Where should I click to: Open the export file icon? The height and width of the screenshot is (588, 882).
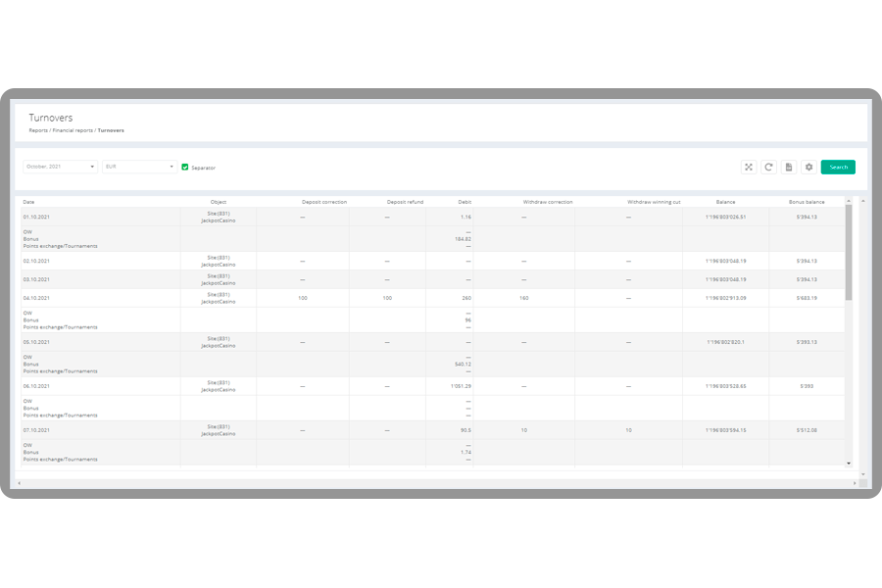pyautogui.click(x=788, y=167)
